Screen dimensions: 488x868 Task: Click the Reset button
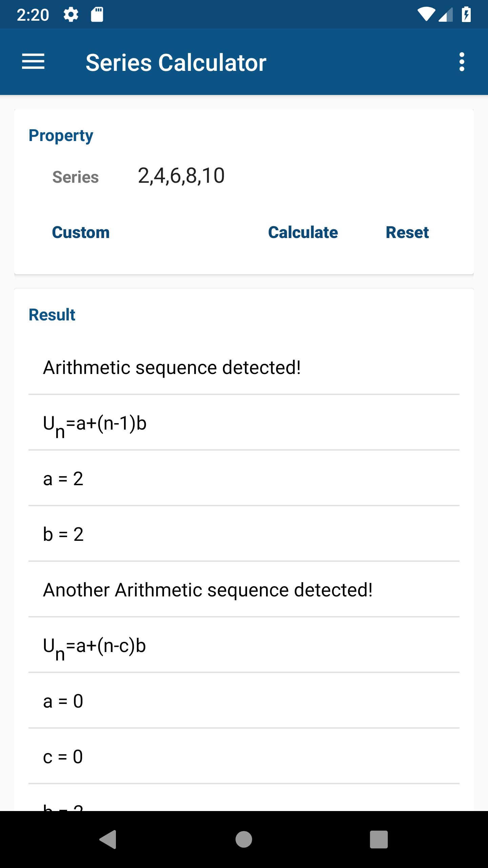pos(407,233)
